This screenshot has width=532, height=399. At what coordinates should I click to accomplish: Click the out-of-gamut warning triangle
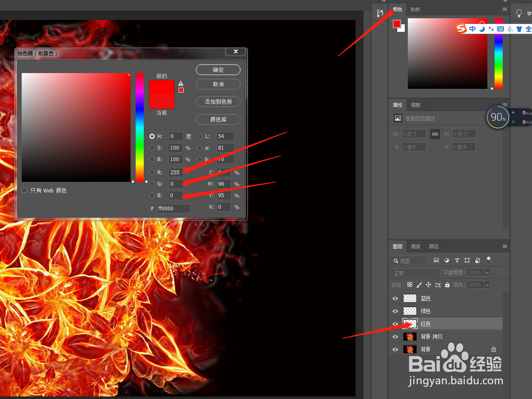(x=181, y=83)
